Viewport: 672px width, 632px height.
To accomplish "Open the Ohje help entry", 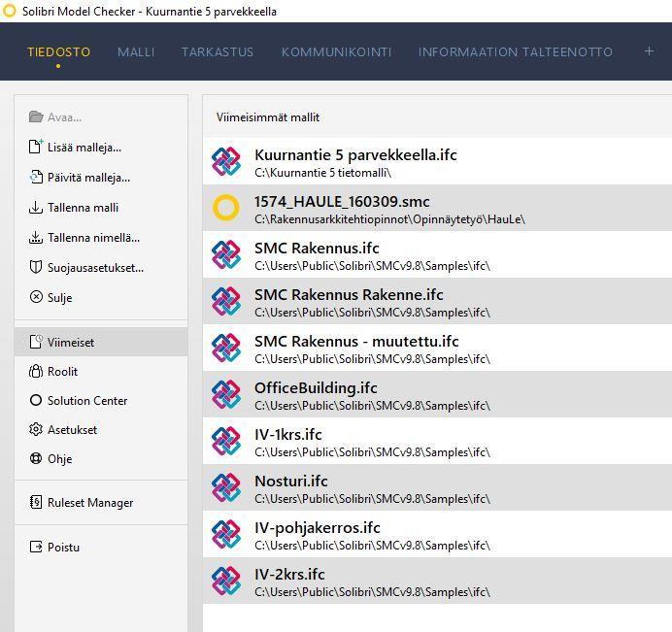I will coord(101,458).
